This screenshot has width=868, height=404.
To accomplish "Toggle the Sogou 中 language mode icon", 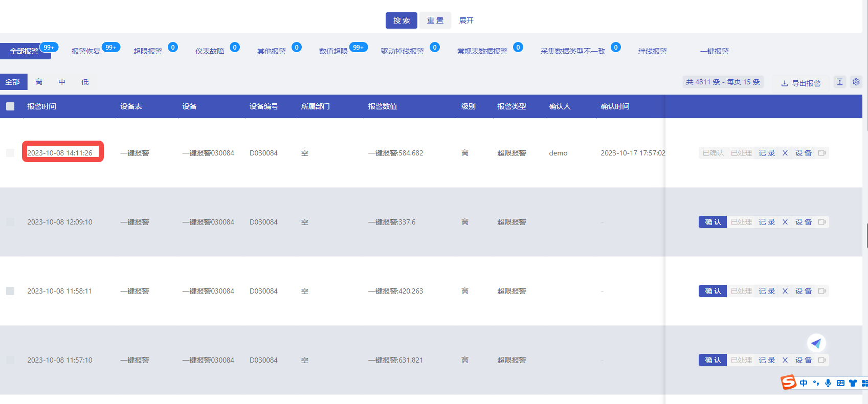I will click(x=804, y=383).
